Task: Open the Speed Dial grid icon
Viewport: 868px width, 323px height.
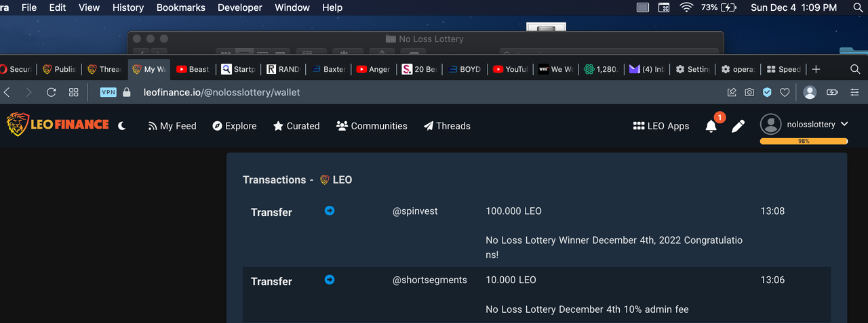Action: click(x=73, y=92)
